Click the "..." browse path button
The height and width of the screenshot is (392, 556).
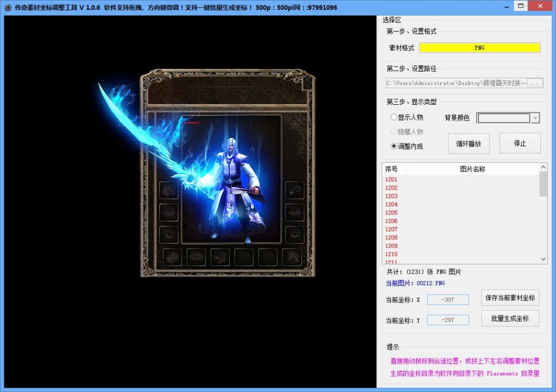coord(535,83)
